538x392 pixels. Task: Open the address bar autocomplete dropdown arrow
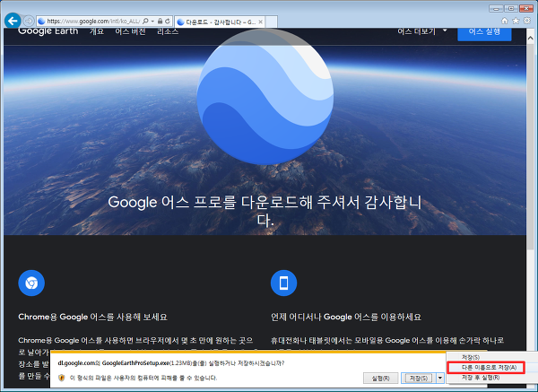[x=152, y=22]
